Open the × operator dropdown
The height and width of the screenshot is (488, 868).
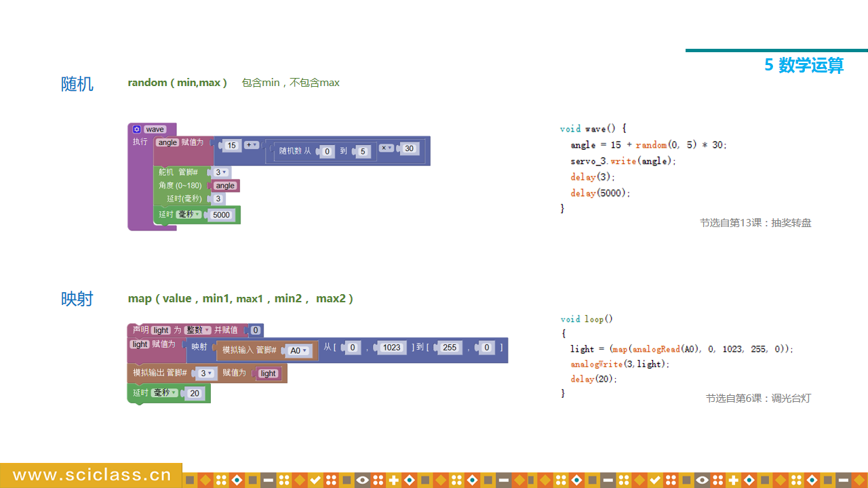coord(387,148)
